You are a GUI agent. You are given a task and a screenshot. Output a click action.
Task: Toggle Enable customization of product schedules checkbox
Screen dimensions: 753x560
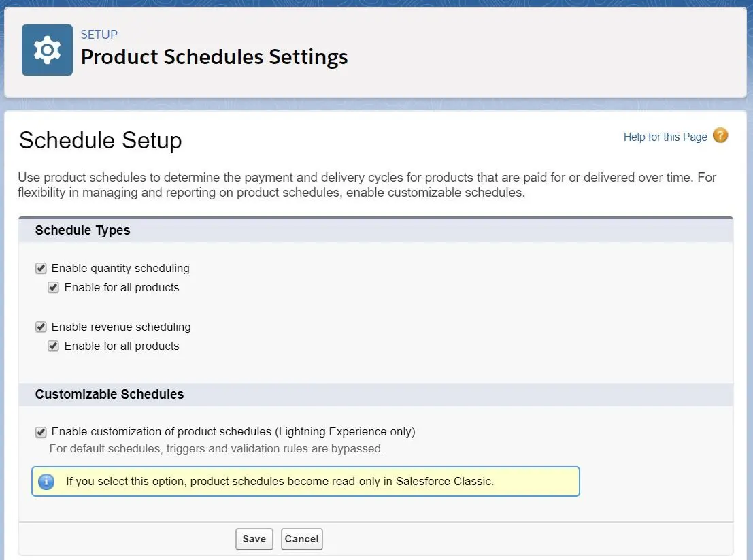coord(41,432)
